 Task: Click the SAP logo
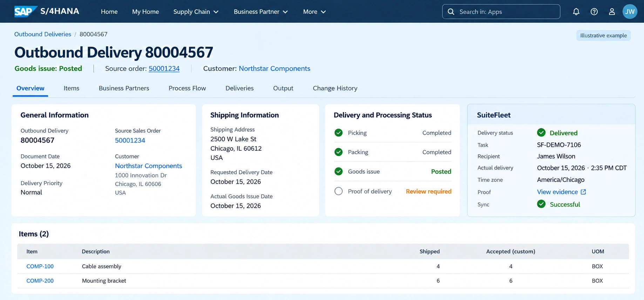tap(26, 11)
